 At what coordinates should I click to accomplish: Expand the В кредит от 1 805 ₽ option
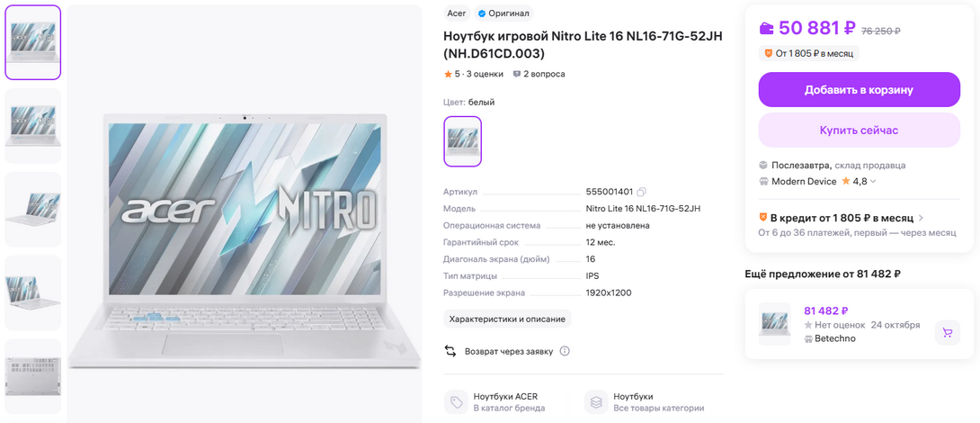coord(921,218)
